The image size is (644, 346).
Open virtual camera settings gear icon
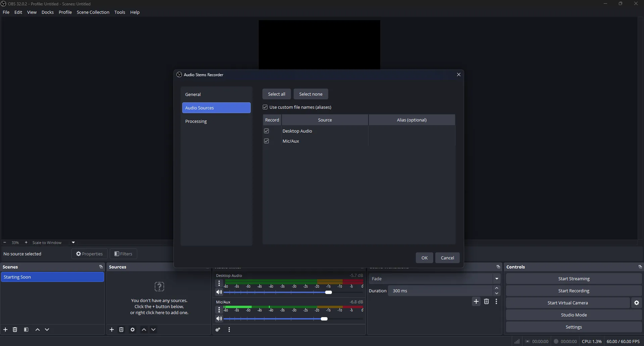coord(637,302)
